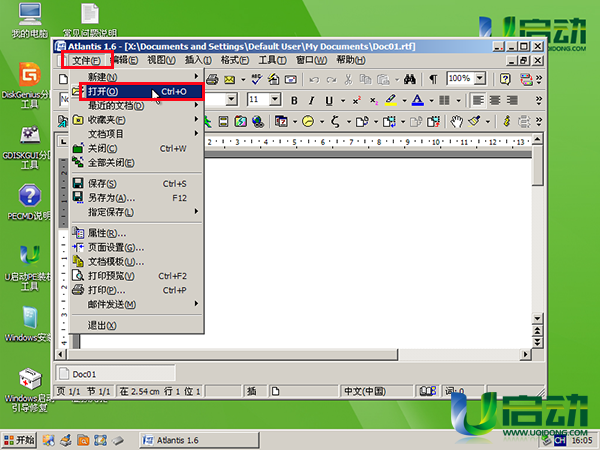
Task: Open the columns dropdown arrow
Action: coord(458,101)
